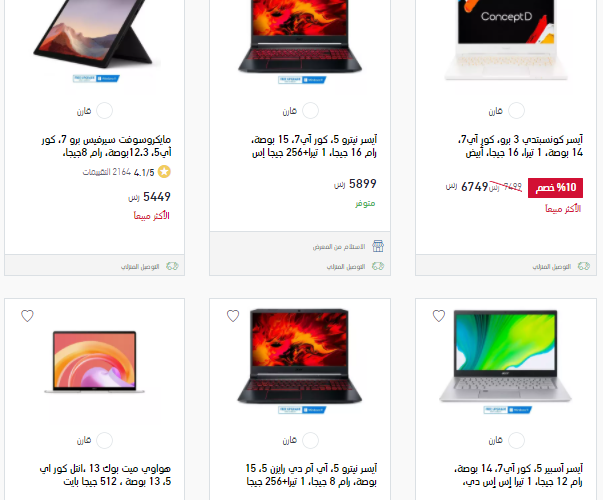
Task: Open Acer Nitro 5 Ryzen laptop thumbnail
Action: pos(300,360)
